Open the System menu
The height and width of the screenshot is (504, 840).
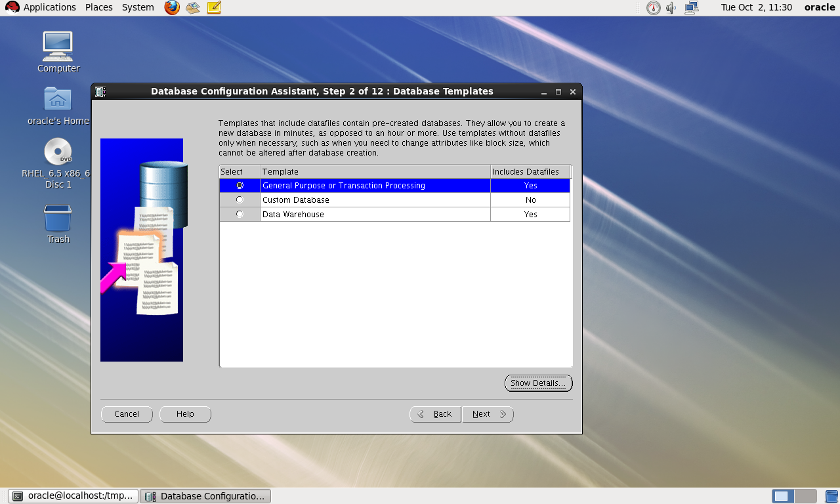[138, 7]
